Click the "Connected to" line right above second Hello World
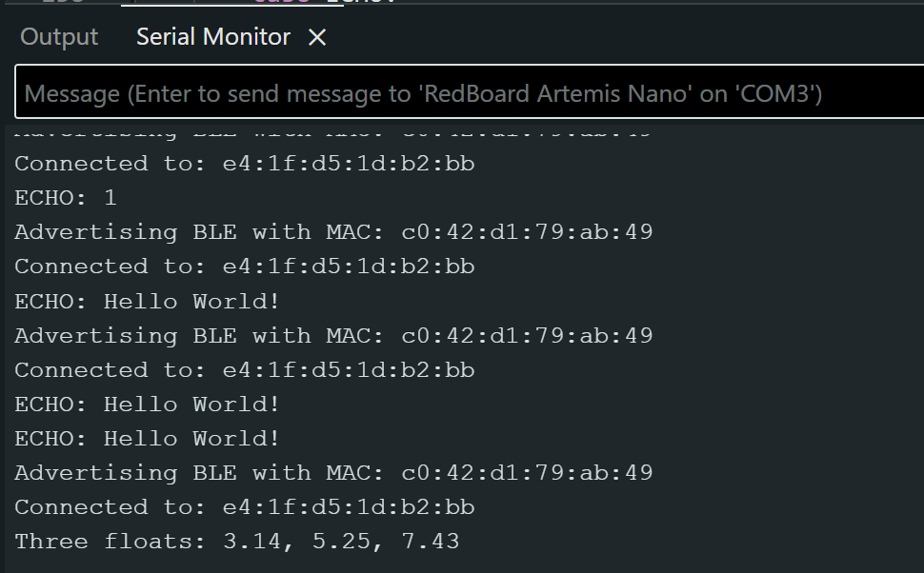 click(x=244, y=370)
